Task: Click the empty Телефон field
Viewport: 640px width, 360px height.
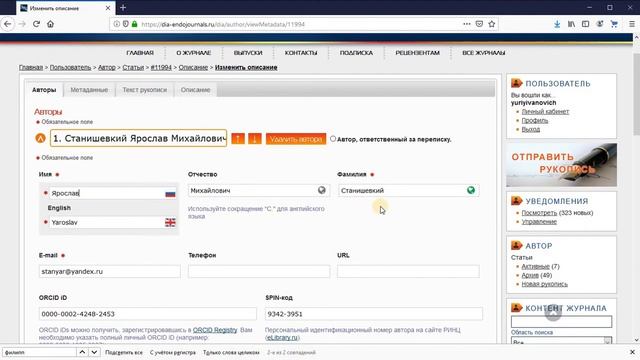Action: (259, 271)
